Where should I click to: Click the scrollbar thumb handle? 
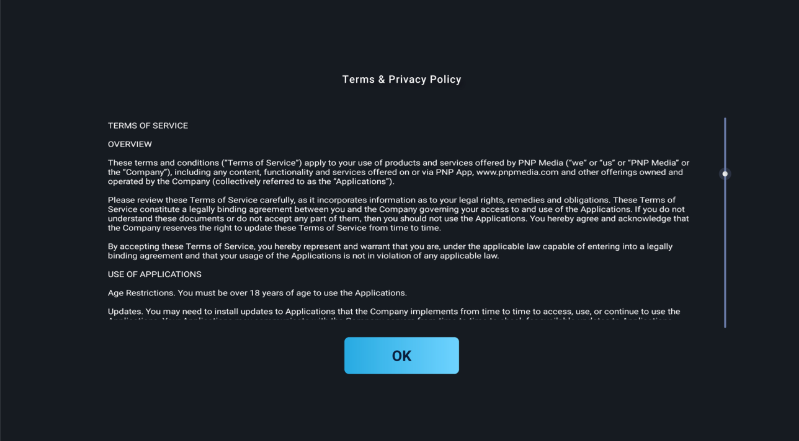[x=725, y=174]
